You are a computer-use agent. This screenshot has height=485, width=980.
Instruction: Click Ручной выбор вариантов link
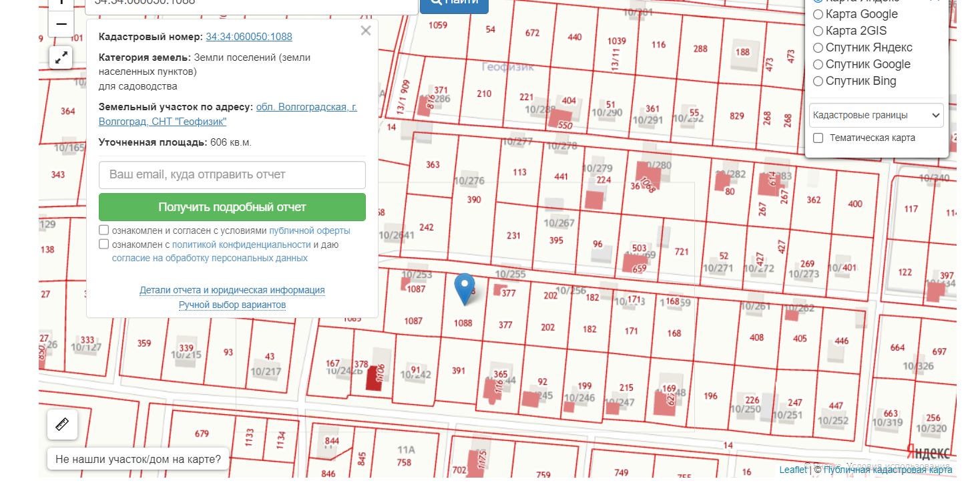click(232, 305)
